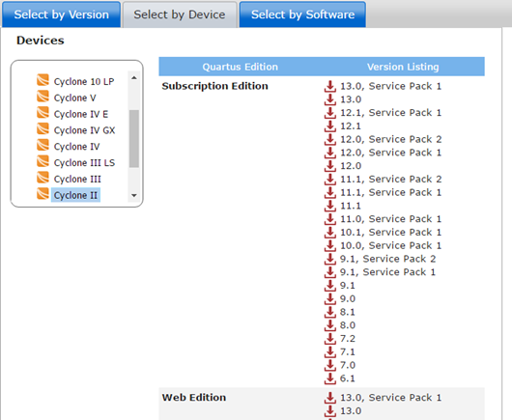The width and height of the screenshot is (512, 420).
Task: Choose Cyclone III LS from devices
Action: tap(84, 163)
